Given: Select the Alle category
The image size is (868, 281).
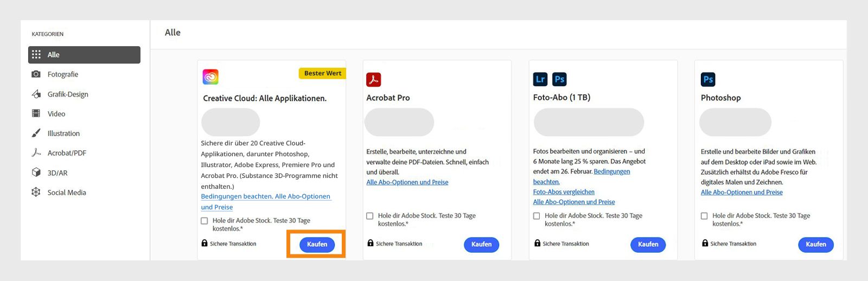Looking at the screenshot, I should [x=84, y=55].
